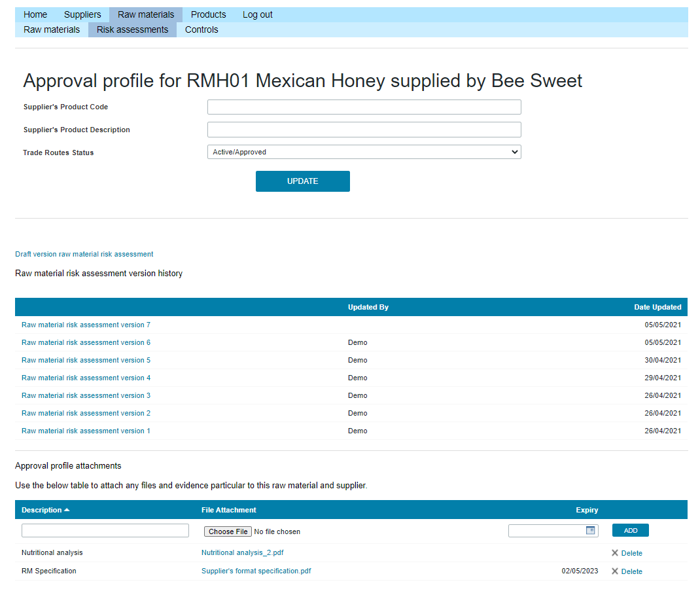The height and width of the screenshot is (593, 700).
Task: Select the 02/05/2023 expiry date
Action: click(580, 571)
